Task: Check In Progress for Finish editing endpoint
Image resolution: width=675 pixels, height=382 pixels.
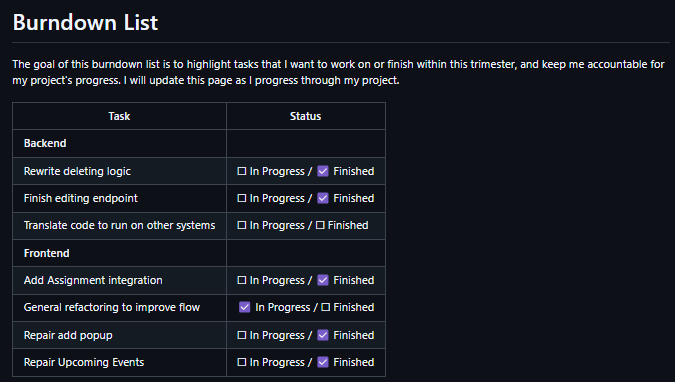Action: coord(242,198)
